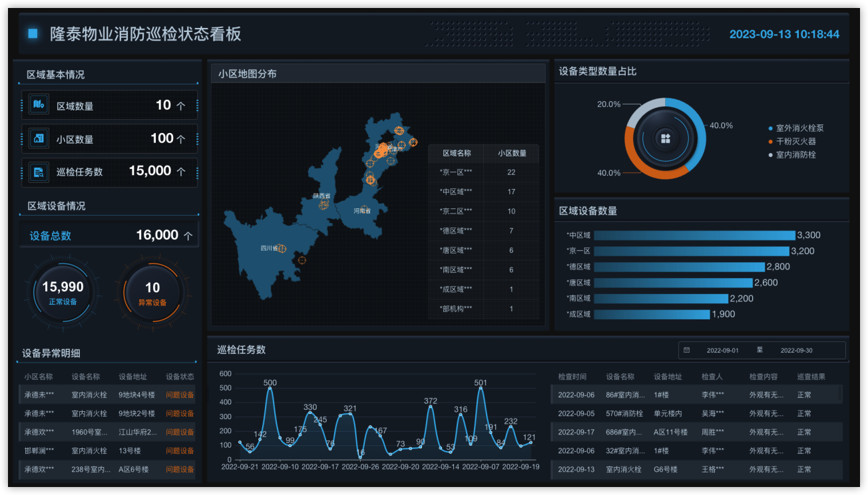Screen dimensions: 868x495
Task: Click the *中区域 bar showing 3,300
Action: click(x=694, y=236)
